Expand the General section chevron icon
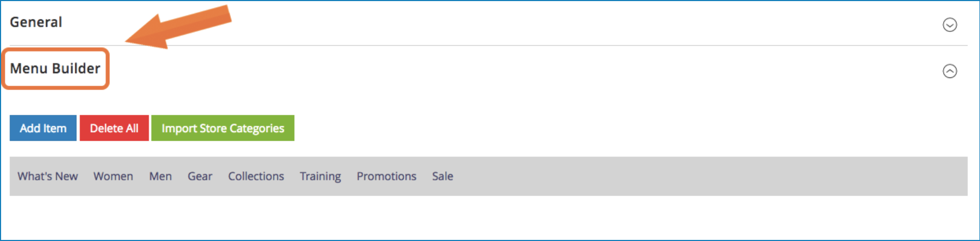Image resolution: width=980 pixels, height=241 pixels. coord(950,25)
